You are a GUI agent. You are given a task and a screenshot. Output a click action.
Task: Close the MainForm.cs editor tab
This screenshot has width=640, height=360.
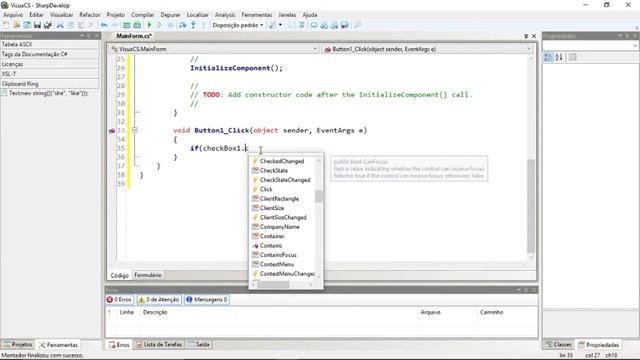[533, 36]
